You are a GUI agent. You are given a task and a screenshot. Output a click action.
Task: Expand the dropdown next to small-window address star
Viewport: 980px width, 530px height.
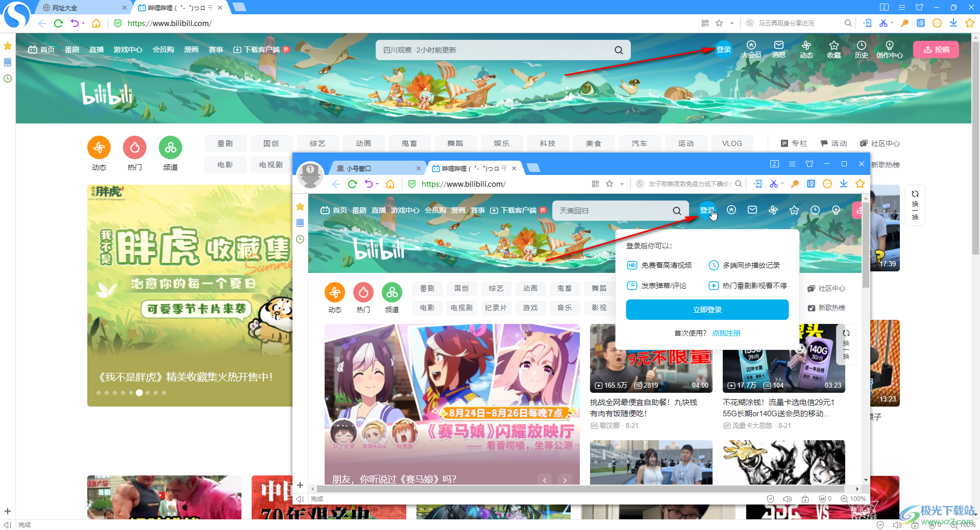coord(622,184)
